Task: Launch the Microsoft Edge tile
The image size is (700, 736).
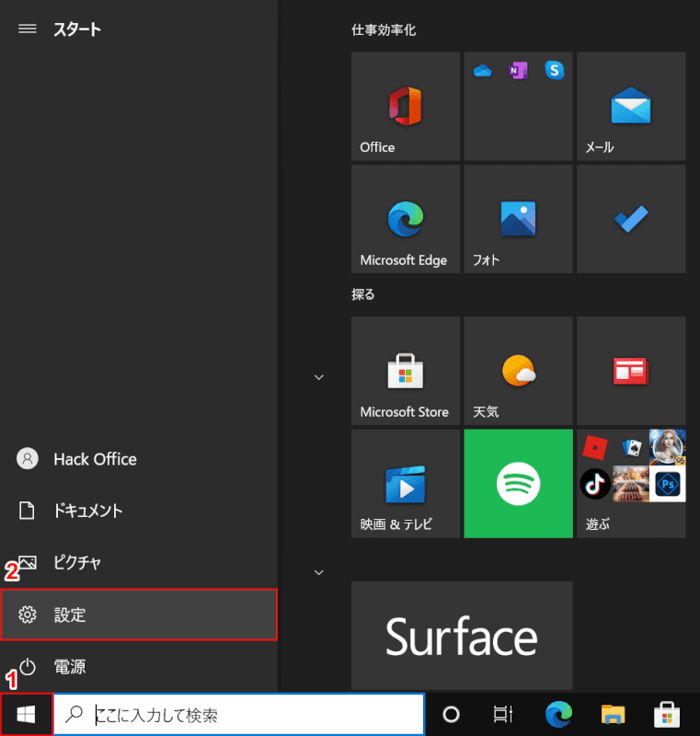Action: pos(406,219)
